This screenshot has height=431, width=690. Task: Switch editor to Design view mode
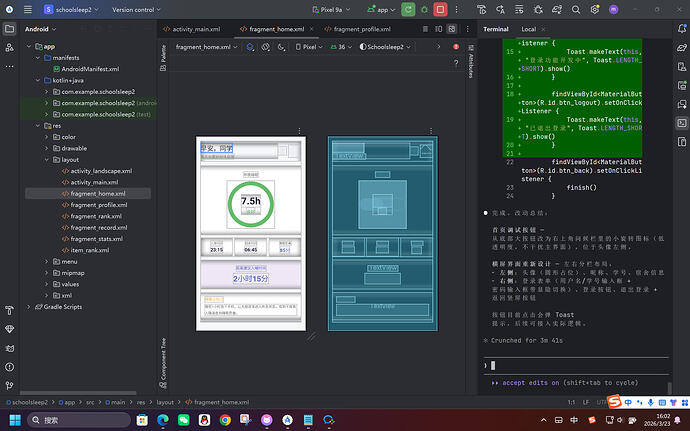click(452, 29)
